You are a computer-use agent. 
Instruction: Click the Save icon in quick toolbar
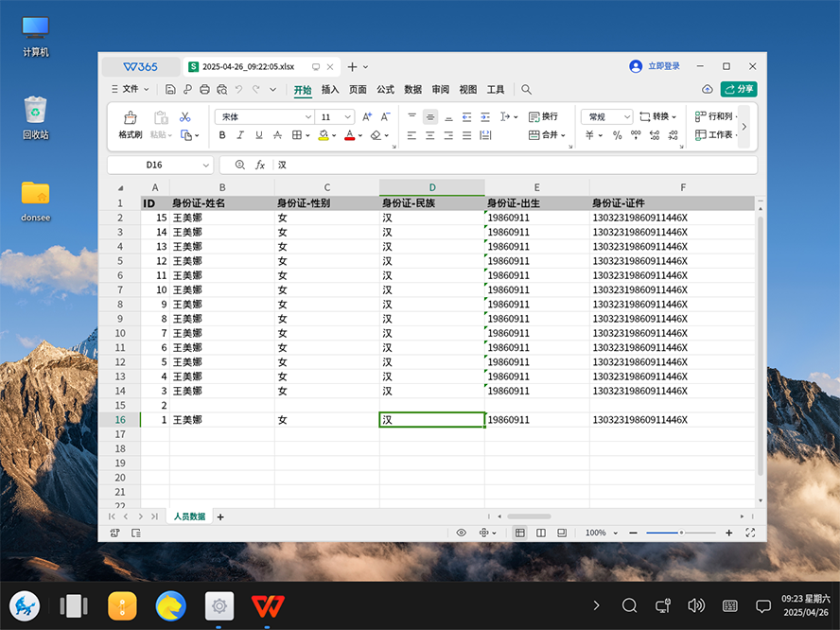point(170,90)
